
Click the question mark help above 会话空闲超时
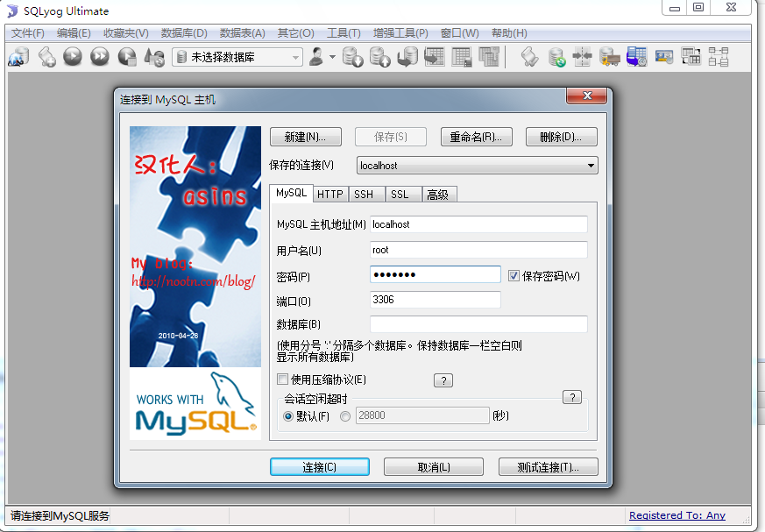(x=571, y=397)
